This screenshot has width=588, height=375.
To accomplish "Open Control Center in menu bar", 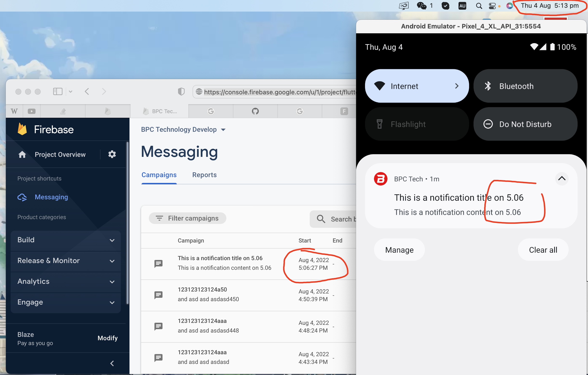I will pyautogui.click(x=492, y=6).
